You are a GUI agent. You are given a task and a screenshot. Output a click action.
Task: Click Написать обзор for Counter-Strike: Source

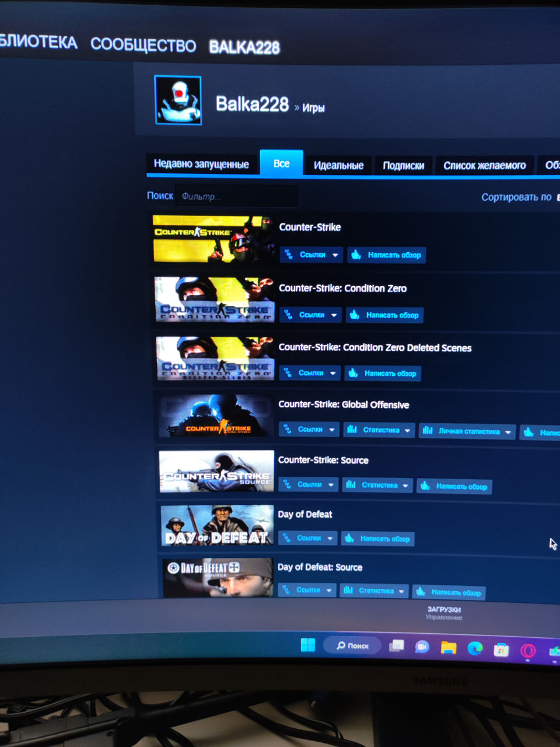coord(454,486)
